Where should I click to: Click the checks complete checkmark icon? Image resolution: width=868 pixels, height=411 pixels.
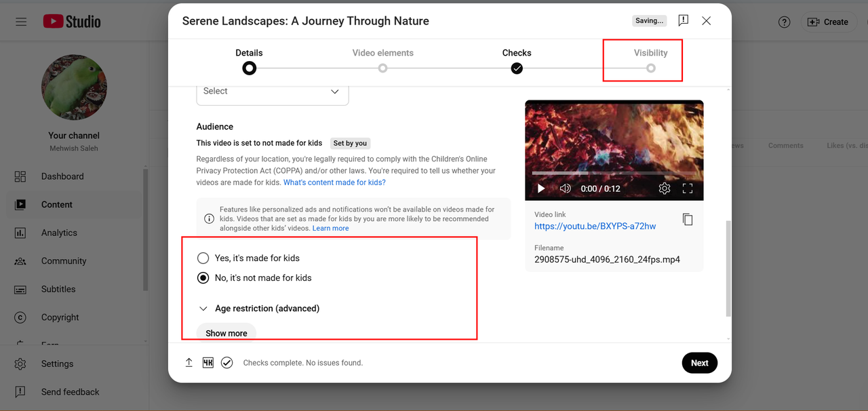point(227,363)
